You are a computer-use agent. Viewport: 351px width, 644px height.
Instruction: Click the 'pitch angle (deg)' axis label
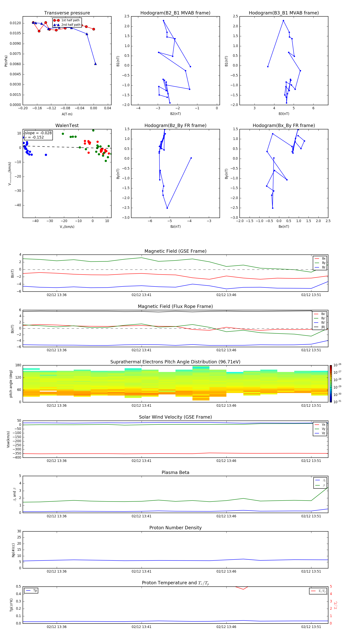click(11, 383)
